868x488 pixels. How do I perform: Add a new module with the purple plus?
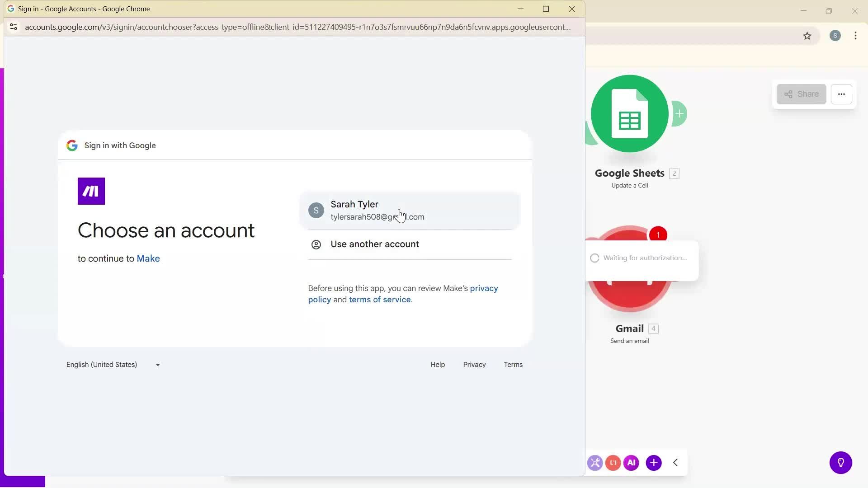[x=654, y=463]
